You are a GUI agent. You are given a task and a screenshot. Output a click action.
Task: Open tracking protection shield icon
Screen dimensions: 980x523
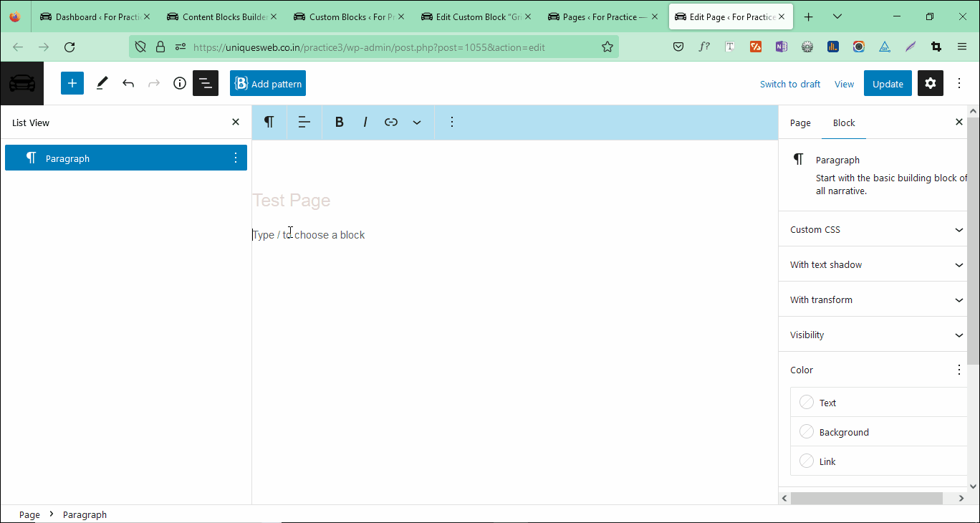coord(140,47)
